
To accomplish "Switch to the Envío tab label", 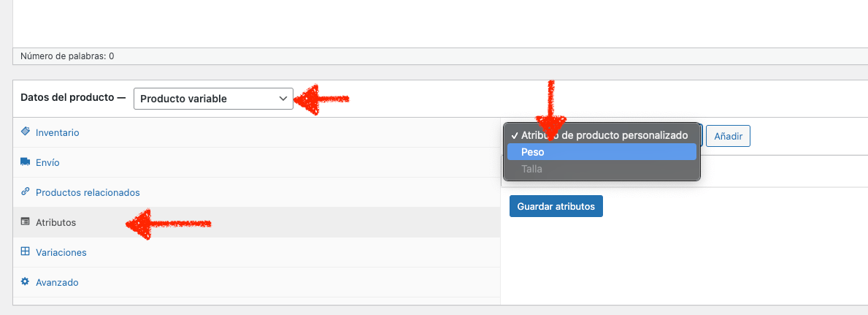I will 47,163.
